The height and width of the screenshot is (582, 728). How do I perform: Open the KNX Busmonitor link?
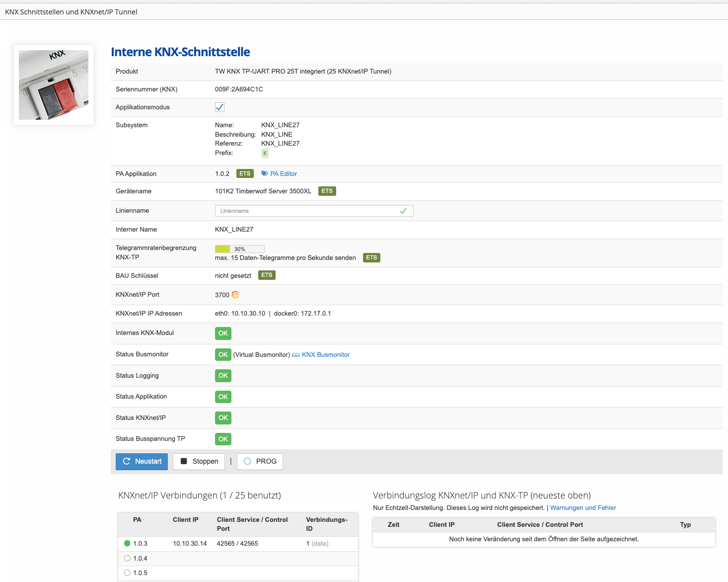coord(321,354)
